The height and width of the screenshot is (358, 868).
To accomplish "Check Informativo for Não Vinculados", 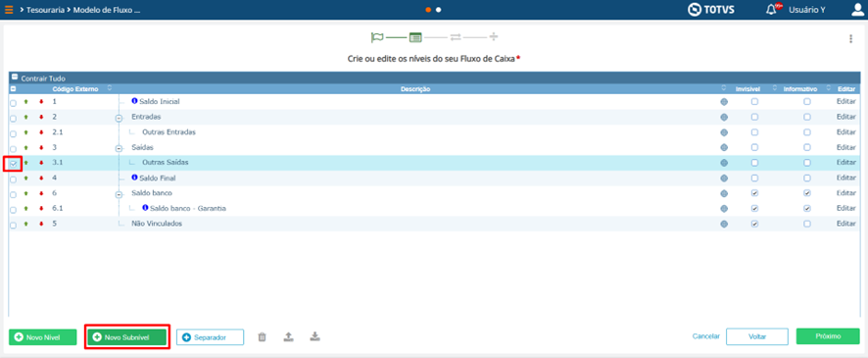I will (x=807, y=224).
